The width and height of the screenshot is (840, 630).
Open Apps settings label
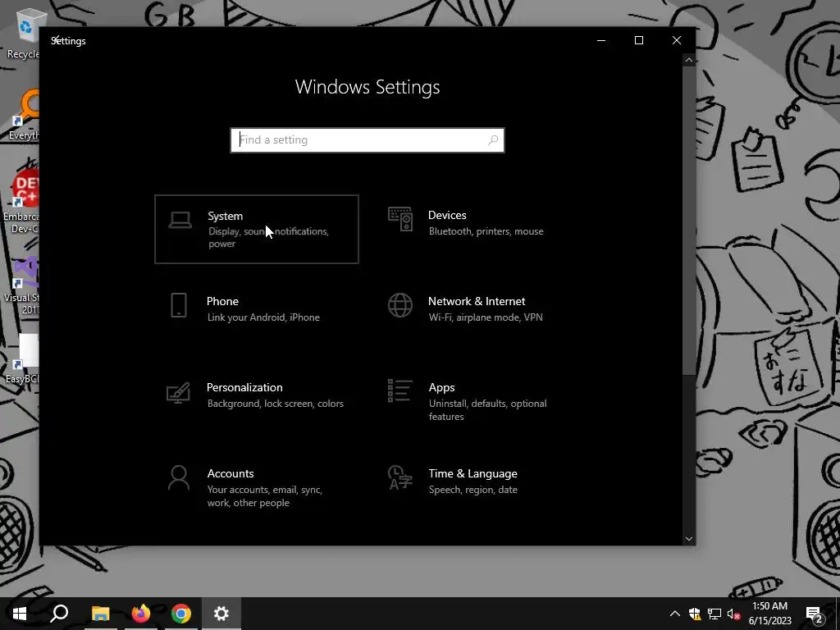pos(441,387)
